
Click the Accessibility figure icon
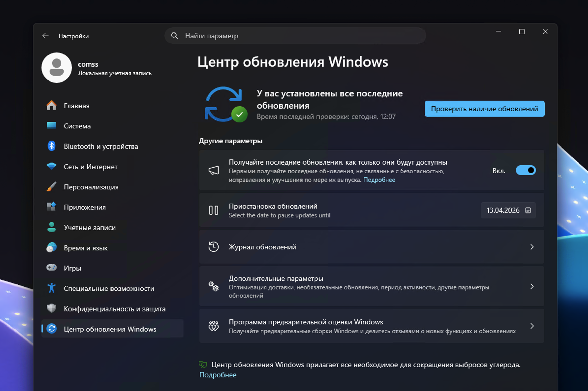point(52,288)
